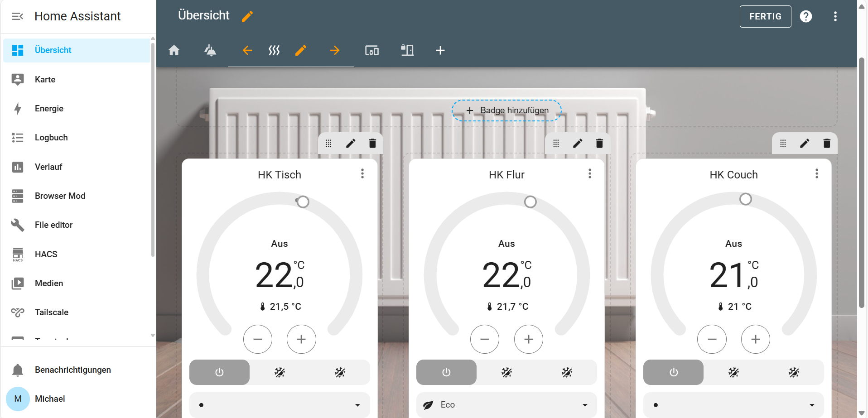
Task: Open the help question mark icon
Action: click(805, 16)
